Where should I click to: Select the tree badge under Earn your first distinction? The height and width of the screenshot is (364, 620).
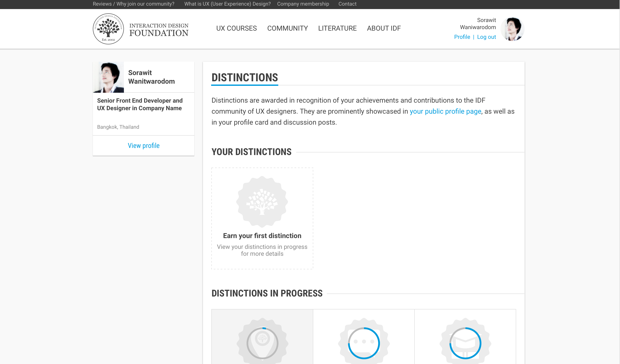pyautogui.click(x=262, y=202)
